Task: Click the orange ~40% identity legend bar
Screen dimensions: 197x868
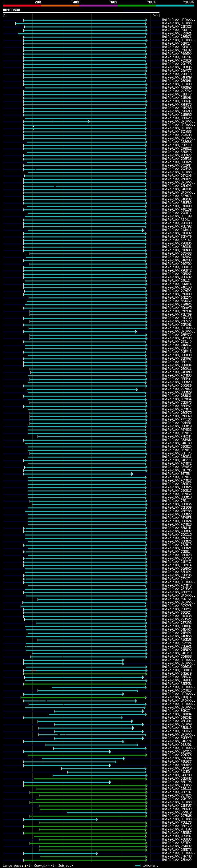Action: tap(60, 6)
